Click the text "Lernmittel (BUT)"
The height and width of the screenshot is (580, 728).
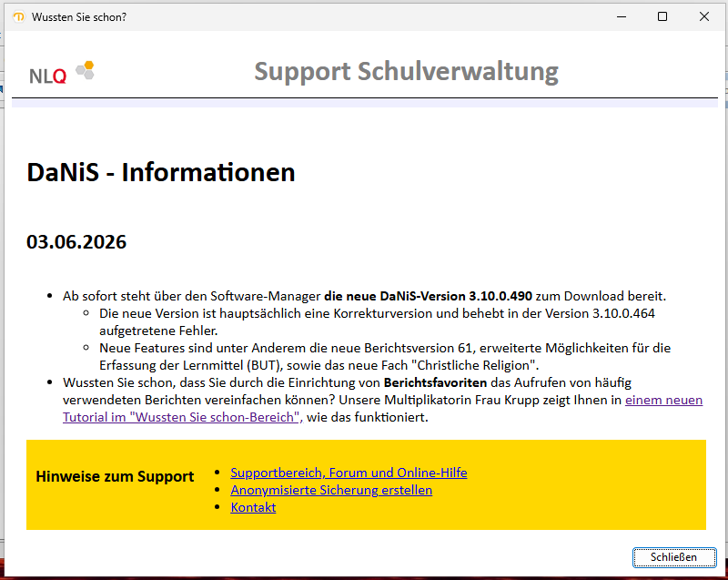(232, 365)
